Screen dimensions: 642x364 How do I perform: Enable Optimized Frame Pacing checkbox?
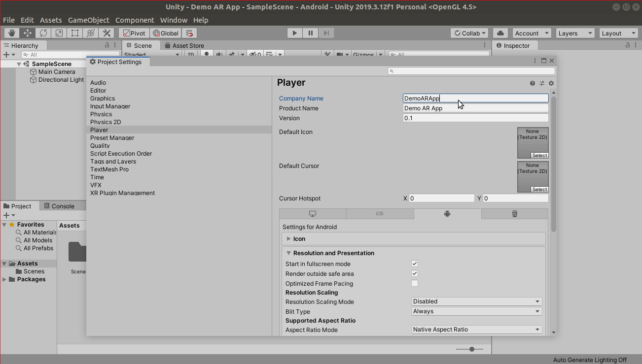[x=415, y=284]
